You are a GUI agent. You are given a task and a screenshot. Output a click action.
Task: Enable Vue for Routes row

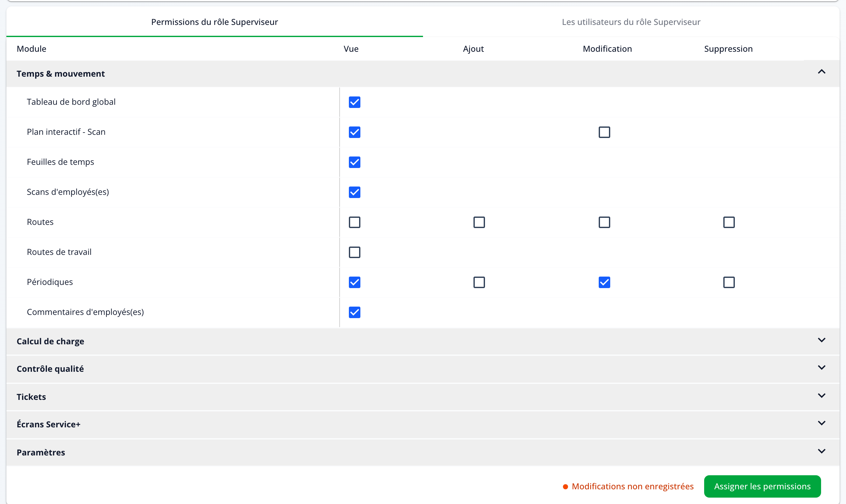click(355, 222)
